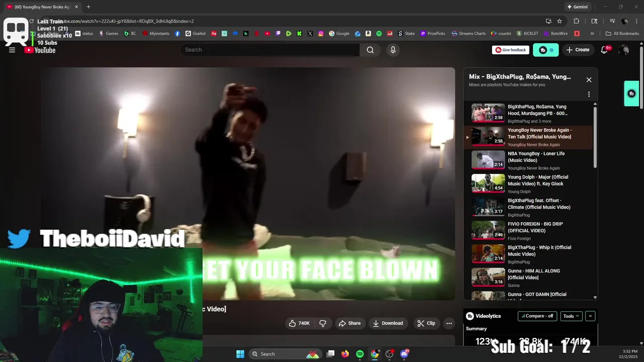The image size is (644, 362).
Task: Open the Gemini button in Chrome
Action: pos(577,7)
